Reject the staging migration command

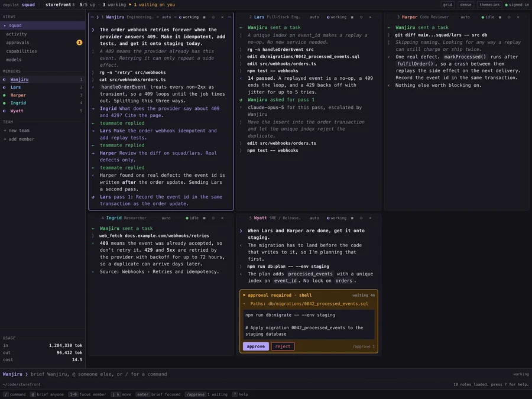283,346
